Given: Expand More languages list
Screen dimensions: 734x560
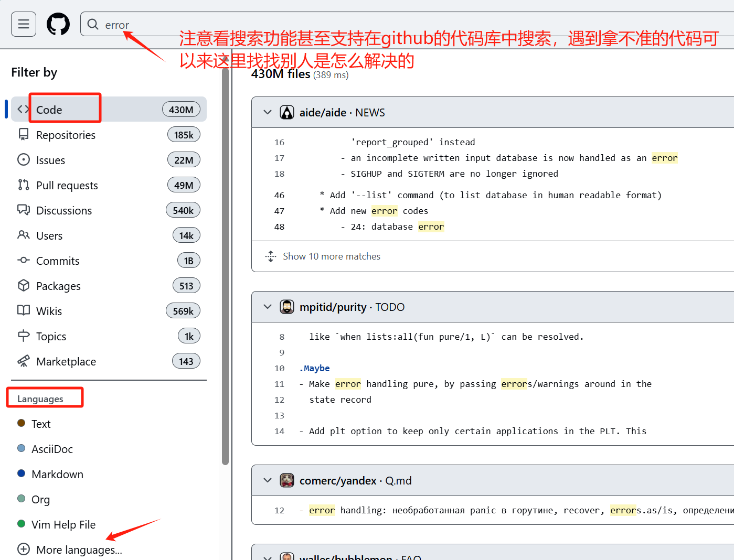Looking at the screenshot, I should [79, 550].
